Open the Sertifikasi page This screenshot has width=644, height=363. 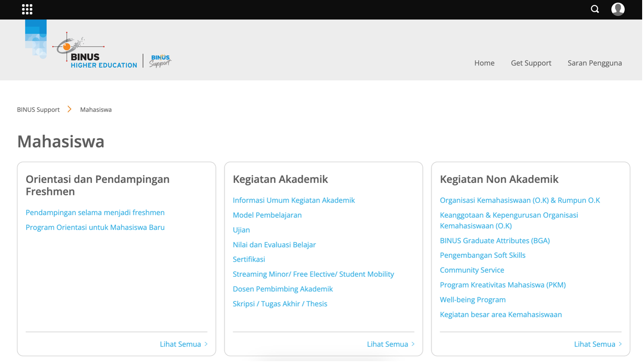[249, 259]
